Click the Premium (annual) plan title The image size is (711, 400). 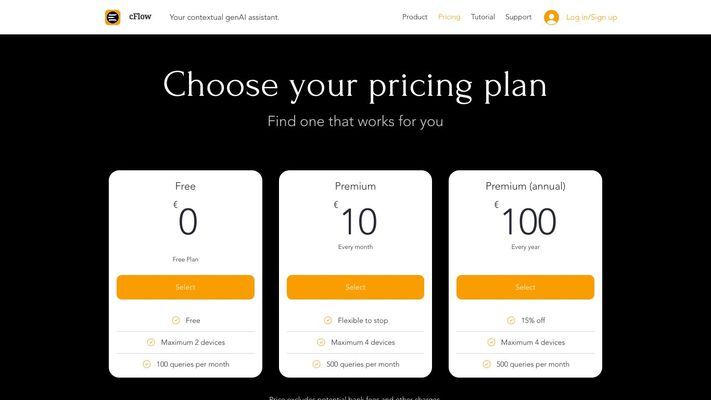[526, 186]
